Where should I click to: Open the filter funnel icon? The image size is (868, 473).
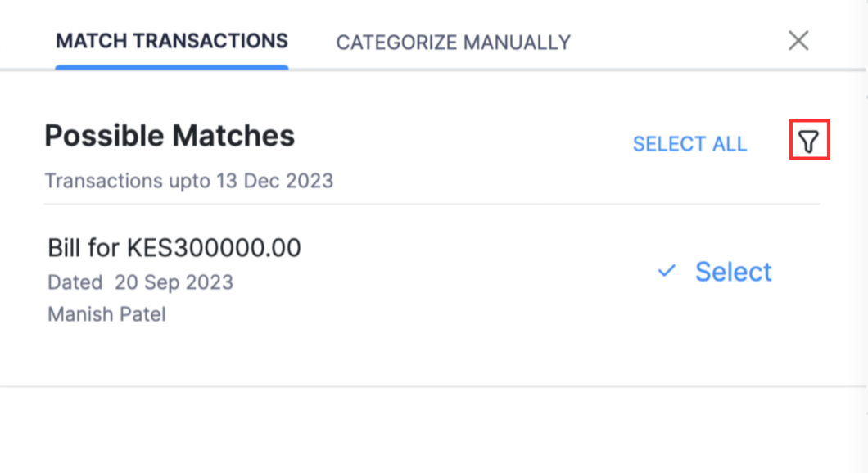(x=809, y=141)
